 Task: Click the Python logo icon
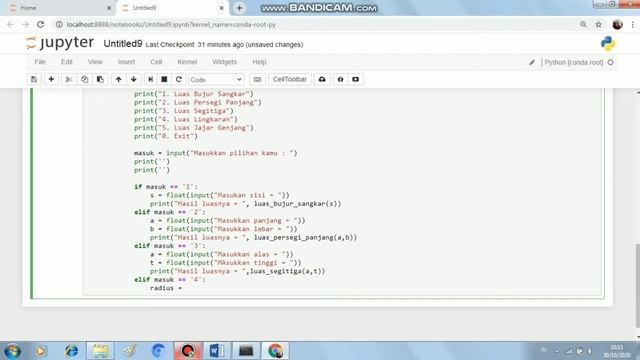tap(608, 44)
